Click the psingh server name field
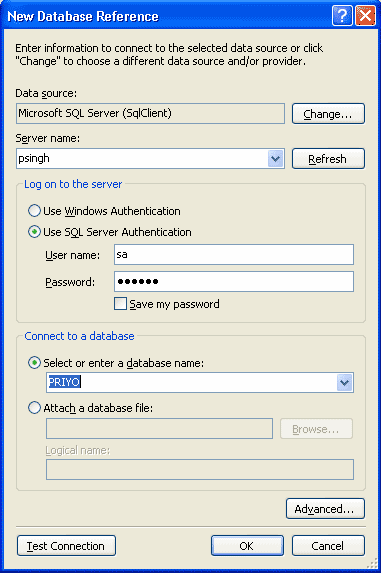This screenshot has height=573, width=381. click(142, 159)
